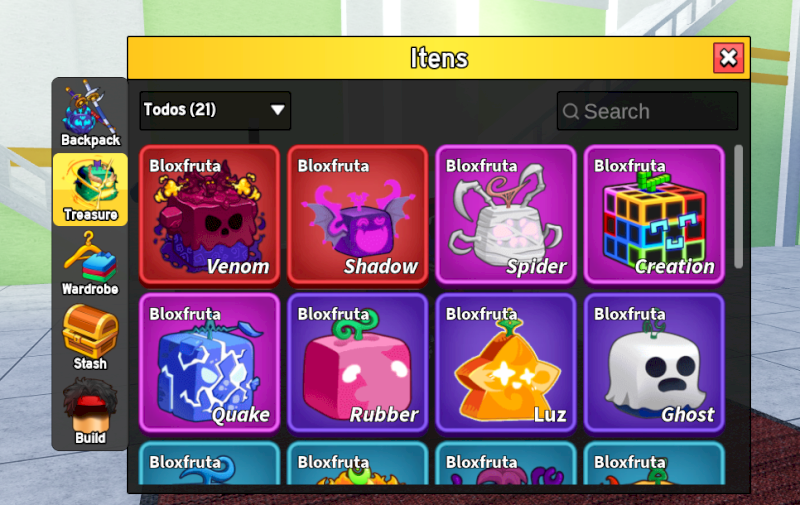Select the Creation Bloxfruta cube
This screenshot has height=505, width=800.
coord(654,214)
